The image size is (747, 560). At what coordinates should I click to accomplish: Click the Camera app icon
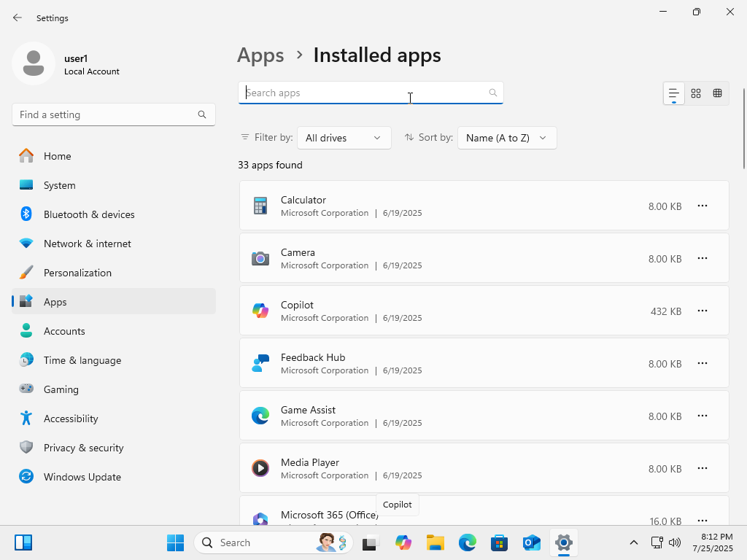click(x=260, y=258)
